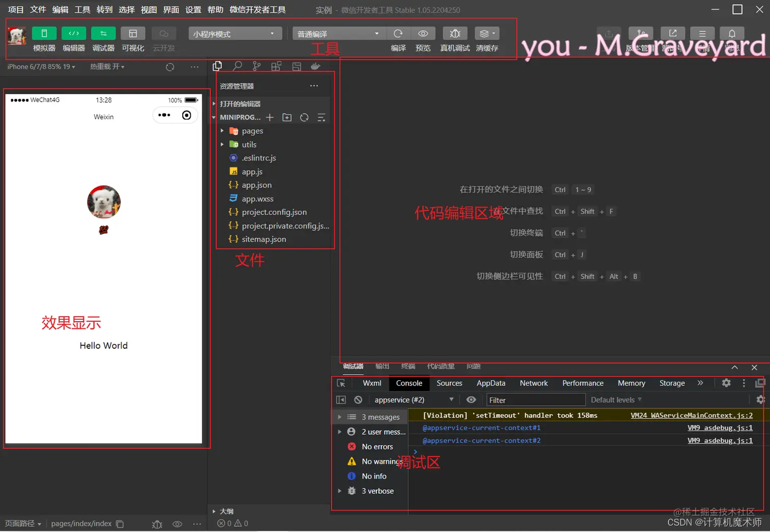Clear the console with the ban icon
770x532 pixels.
359,400
